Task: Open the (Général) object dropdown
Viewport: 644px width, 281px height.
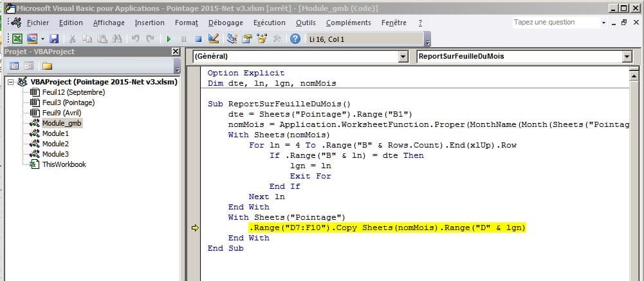Action: (403, 57)
